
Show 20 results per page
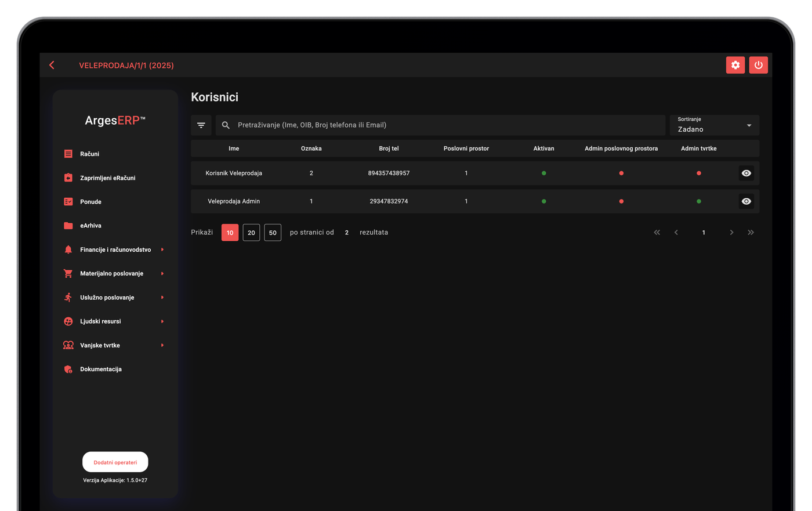251,233
